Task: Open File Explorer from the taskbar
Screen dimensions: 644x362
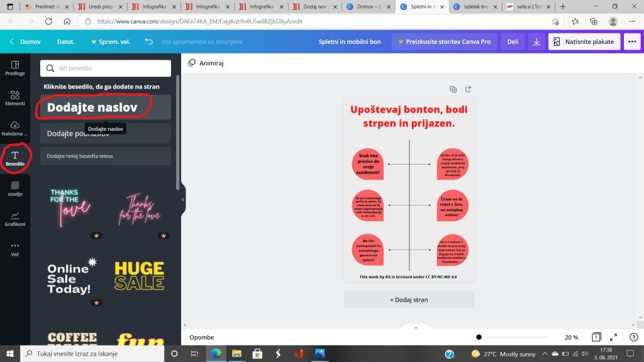Action: click(236, 353)
